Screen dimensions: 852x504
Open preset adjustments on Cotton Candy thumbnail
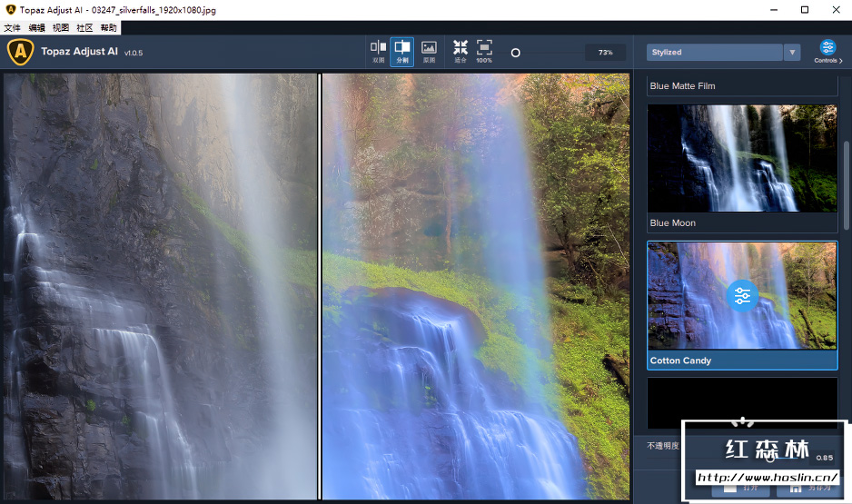(x=742, y=296)
